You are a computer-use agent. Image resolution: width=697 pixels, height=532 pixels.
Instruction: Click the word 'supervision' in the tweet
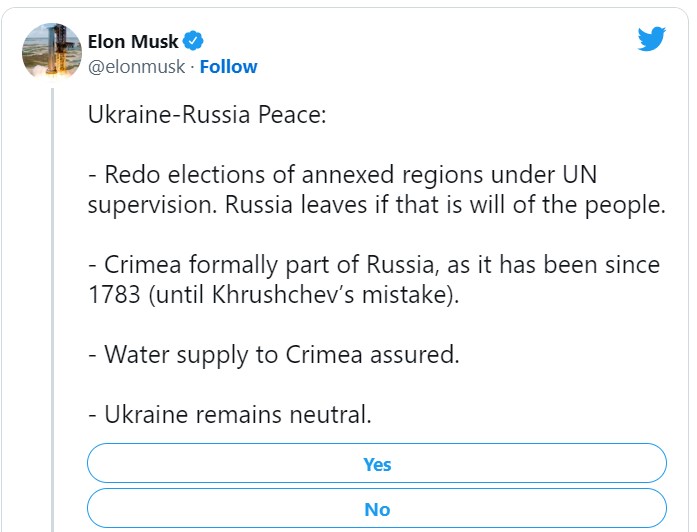point(152,206)
